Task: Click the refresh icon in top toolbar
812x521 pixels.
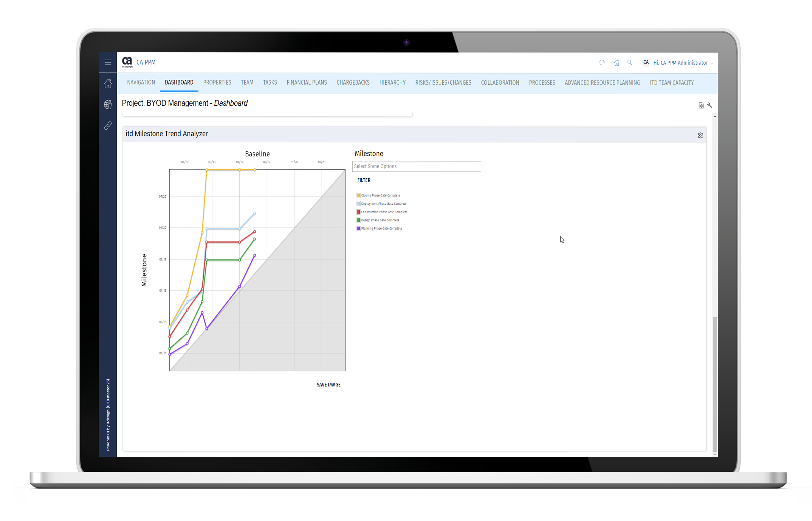Action: pyautogui.click(x=603, y=62)
